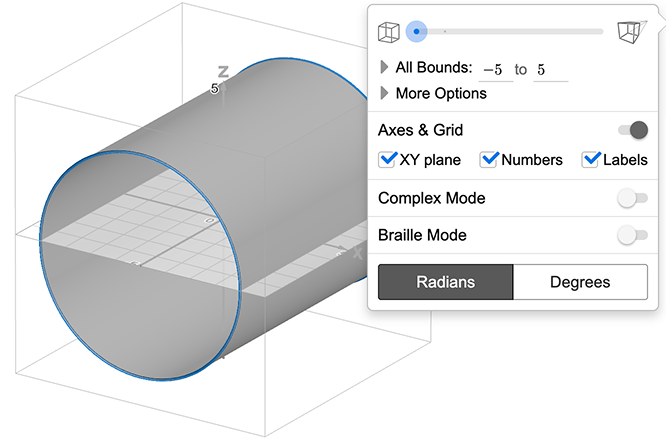
Task: Expand the All Bounds section
Action: click(x=385, y=68)
